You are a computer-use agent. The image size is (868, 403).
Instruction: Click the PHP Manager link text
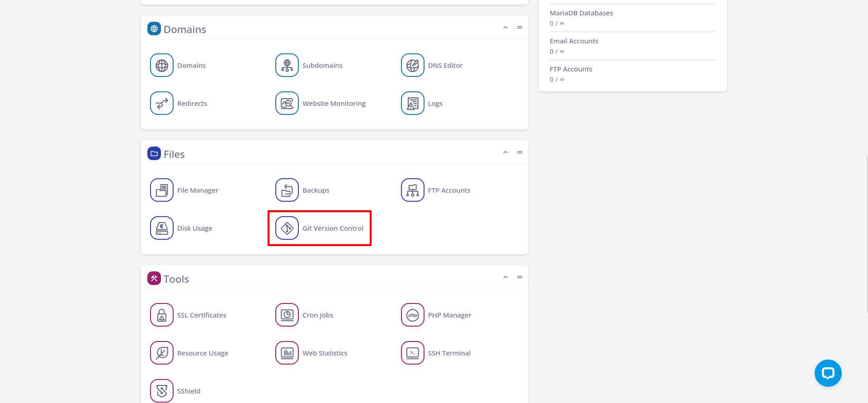click(x=450, y=315)
